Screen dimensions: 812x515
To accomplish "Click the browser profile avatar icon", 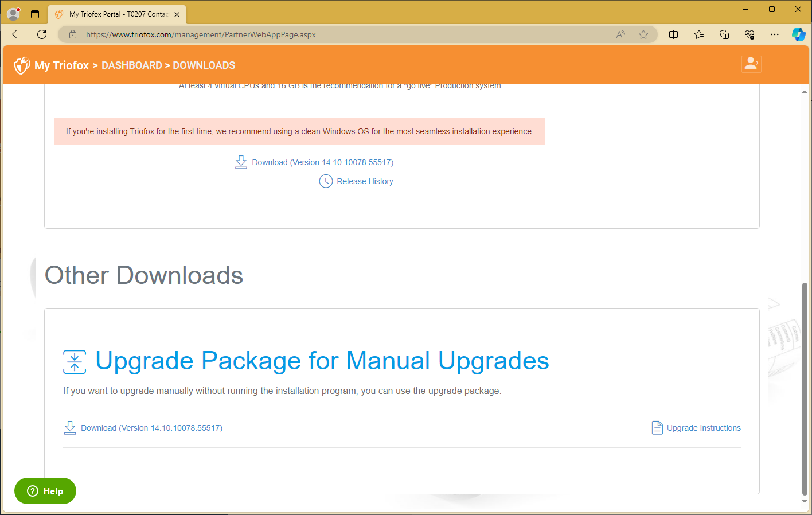I will [13, 14].
